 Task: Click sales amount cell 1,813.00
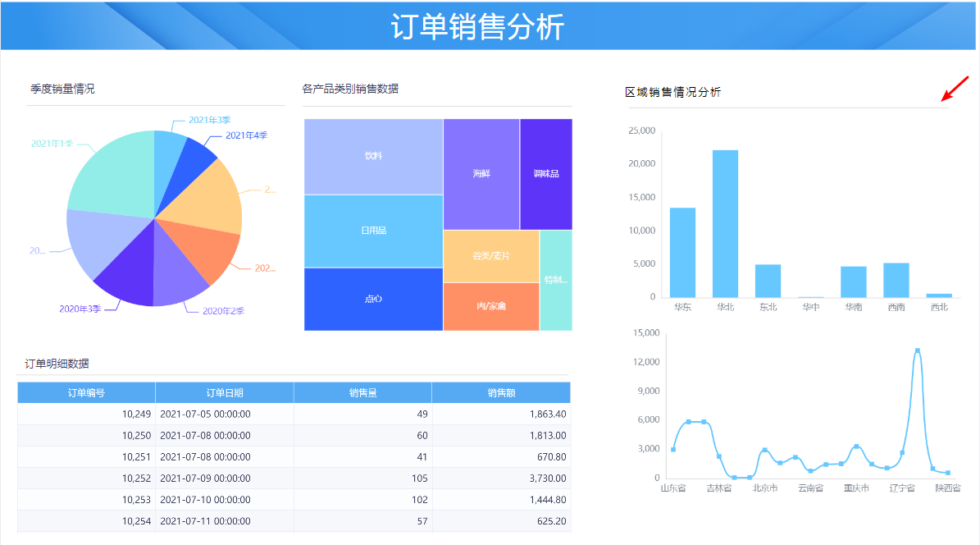point(501,436)
